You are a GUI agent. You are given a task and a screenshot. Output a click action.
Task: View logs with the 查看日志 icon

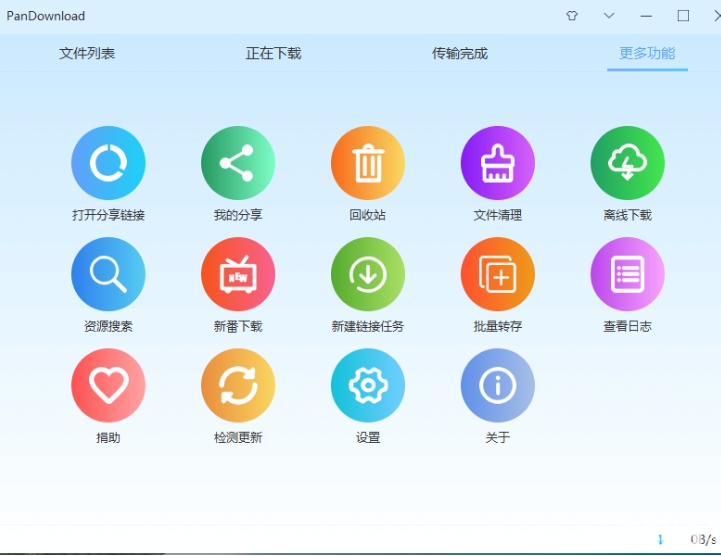(627, 274)
